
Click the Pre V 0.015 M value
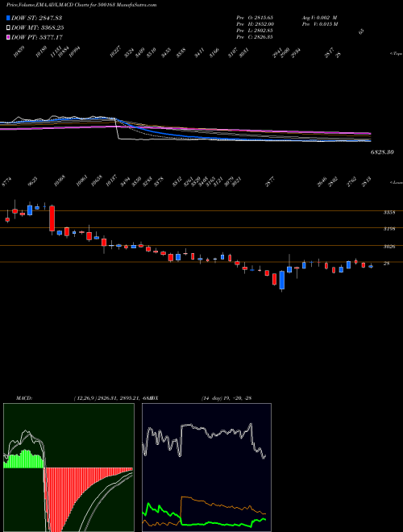tap(319, 24)
